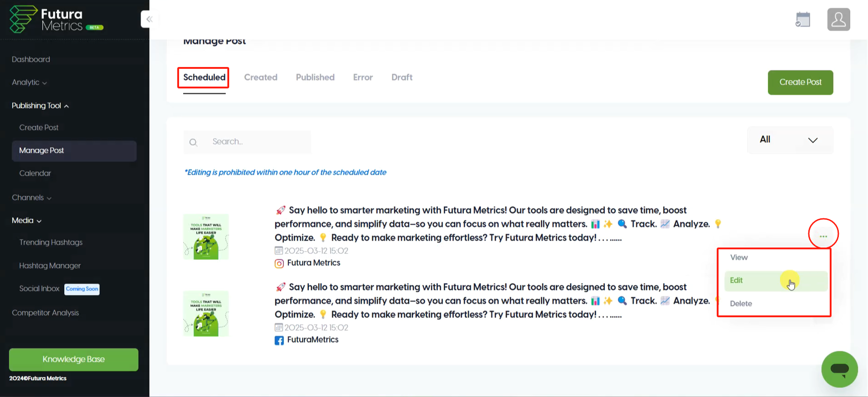The width and height of the screenshot is (868, 397).
Task: Open Trending Hashtags
Action: click(51, 242)
